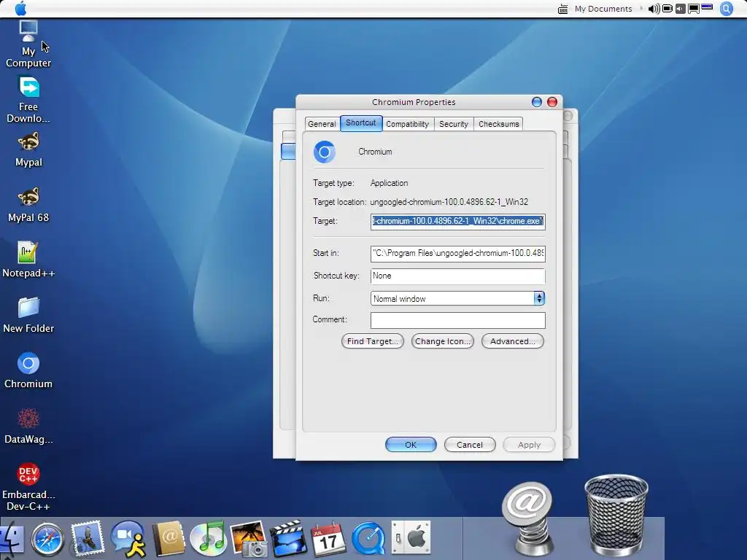The image size is (747, 560).
Task: Select the DataWag... desktop icon
Action: click(28, 426)
